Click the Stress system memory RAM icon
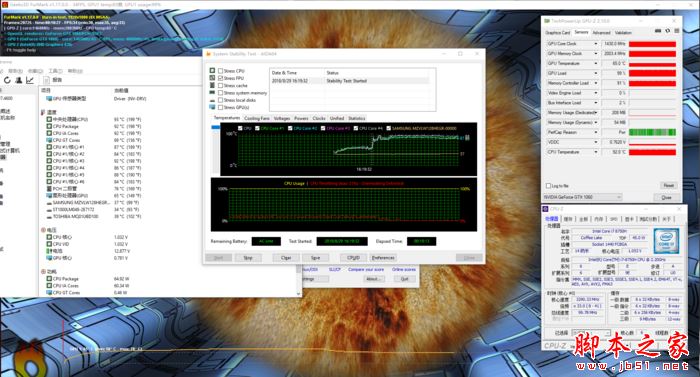 212,92
